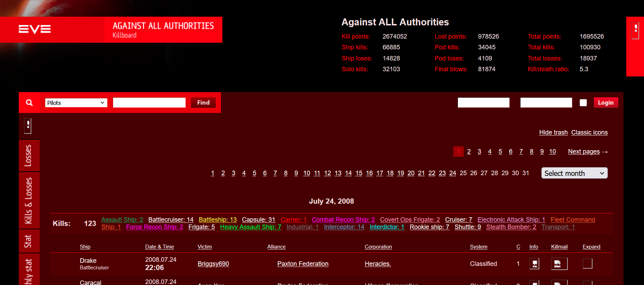Viewport: 644px width, 285px height.
Task: Tick the Expand checkbox in the Drake row
Action: [x=587, y=264]
